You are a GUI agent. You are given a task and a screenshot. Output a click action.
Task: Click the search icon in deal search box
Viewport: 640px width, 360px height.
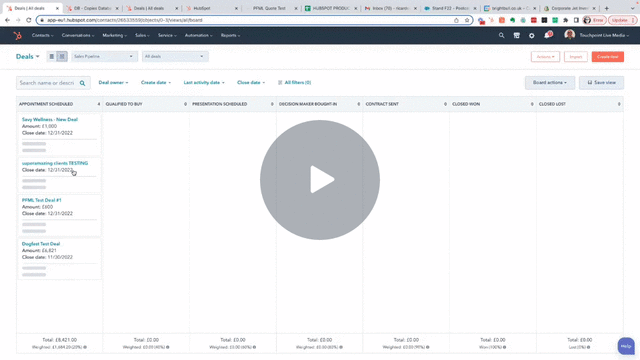click(82, 83)
